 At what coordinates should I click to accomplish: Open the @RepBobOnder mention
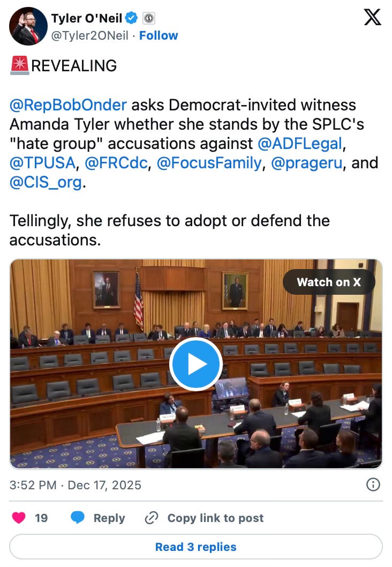pyautogui.click(x=68, y=105)
